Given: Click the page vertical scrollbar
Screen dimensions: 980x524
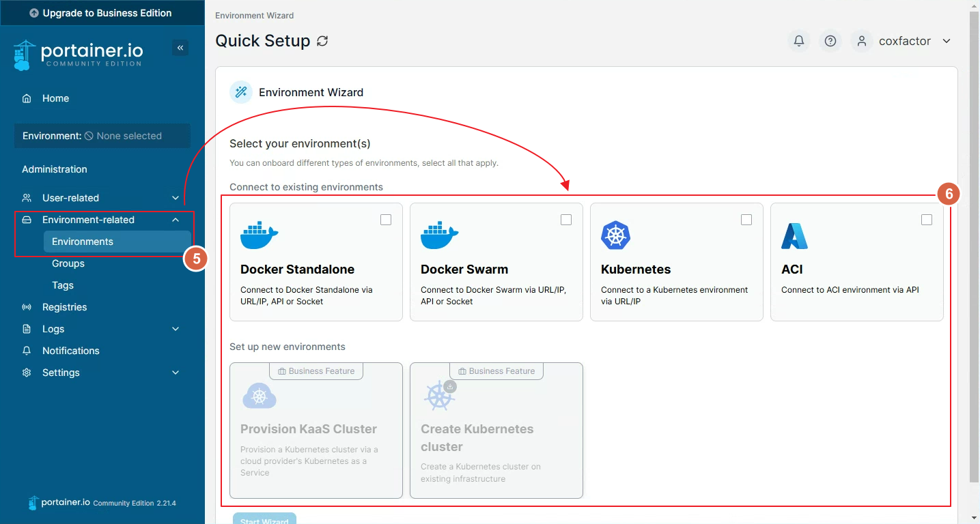Looking at the screenshot, I should tap(974, 246).
